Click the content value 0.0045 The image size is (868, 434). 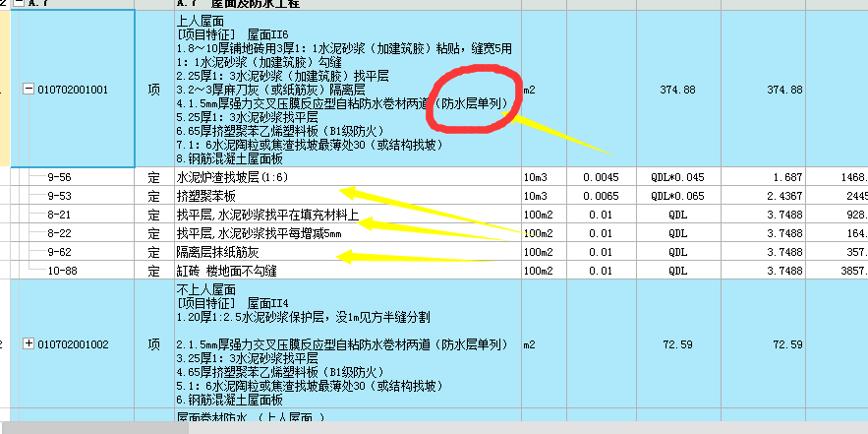(601, 177)
